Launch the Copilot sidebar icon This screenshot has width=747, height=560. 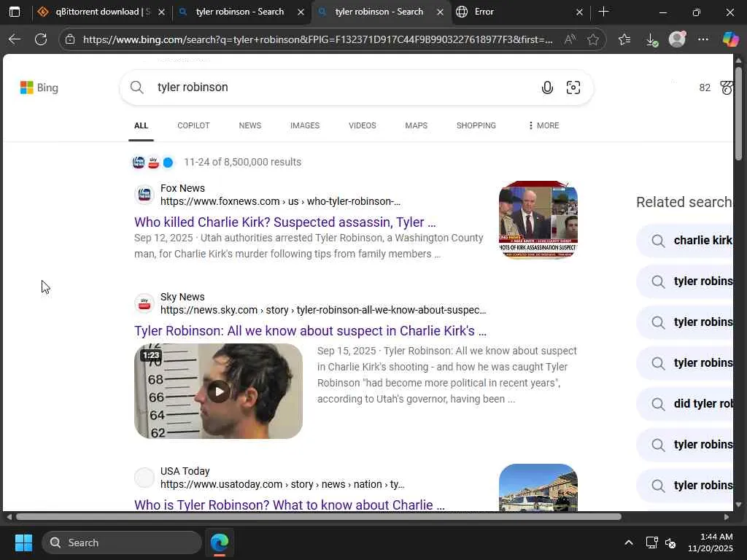click(730, 39)
